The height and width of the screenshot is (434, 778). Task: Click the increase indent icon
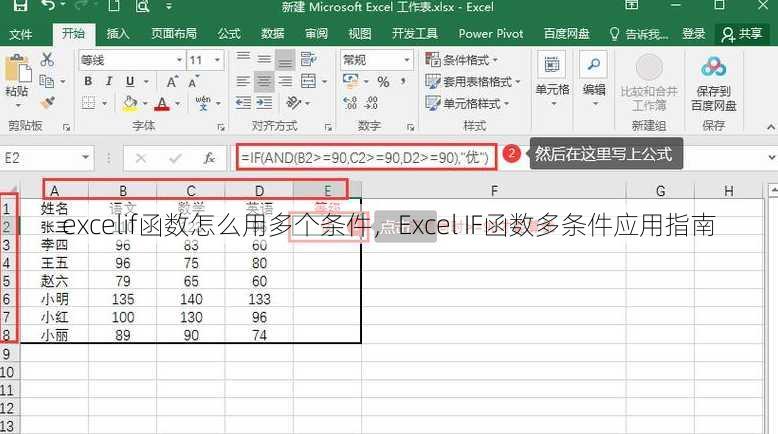(264, 103)
